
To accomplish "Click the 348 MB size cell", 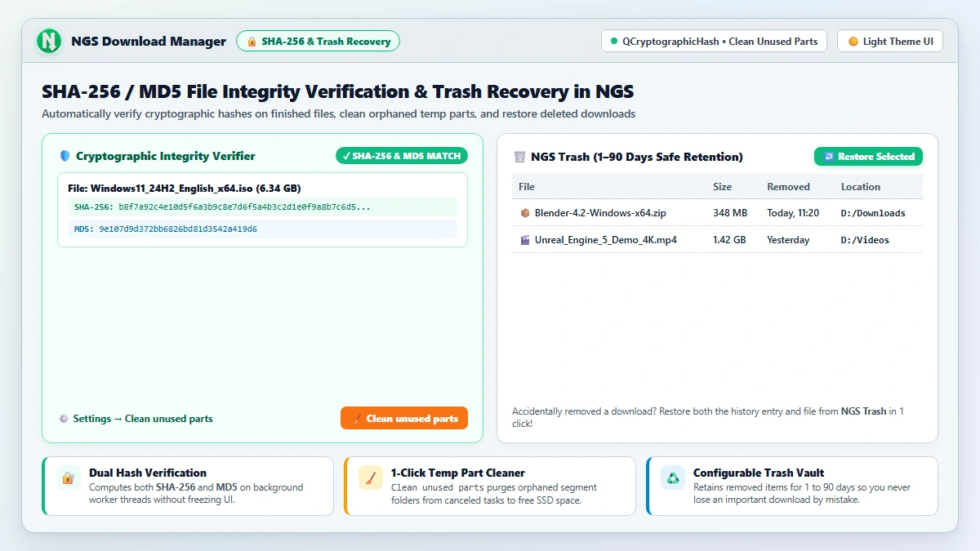I will pyautogui.click(x=730, y=213).
